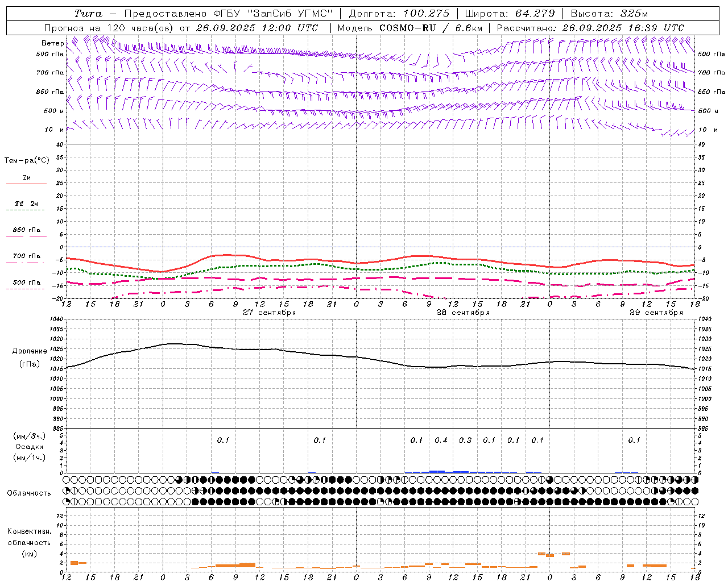Click the latitude value "Широта: 64.279"
Image resolution: width=728 pixels, height=582 pixels.
click(510, 14)
